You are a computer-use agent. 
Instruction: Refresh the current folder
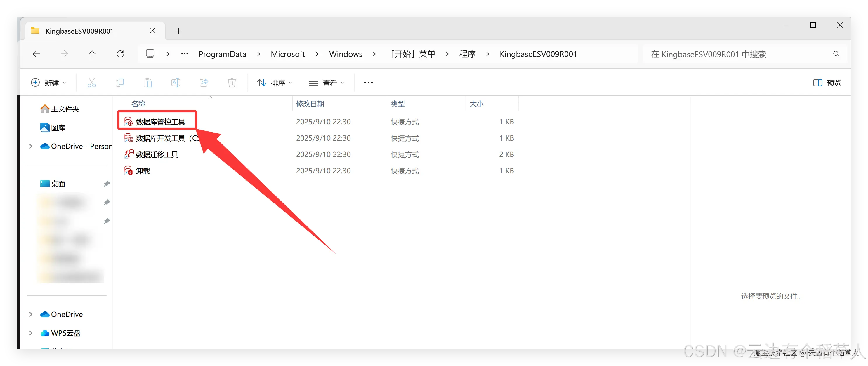coord(120,54)
